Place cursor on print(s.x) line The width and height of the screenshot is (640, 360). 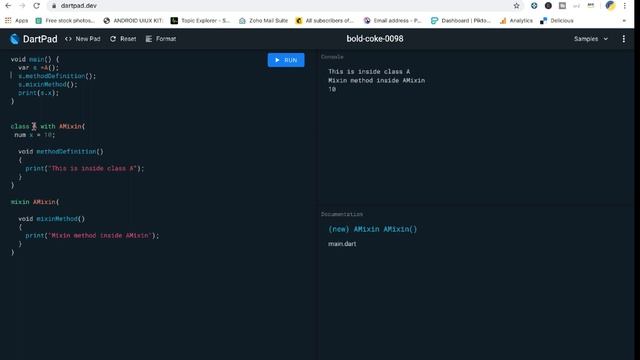[38, 93]
